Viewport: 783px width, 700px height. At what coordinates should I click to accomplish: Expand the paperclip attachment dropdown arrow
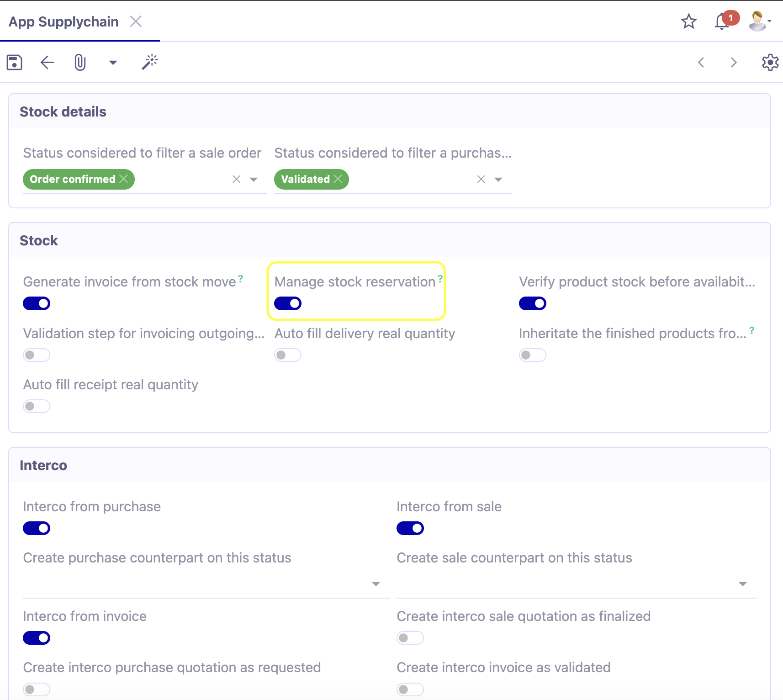(112, 62)
